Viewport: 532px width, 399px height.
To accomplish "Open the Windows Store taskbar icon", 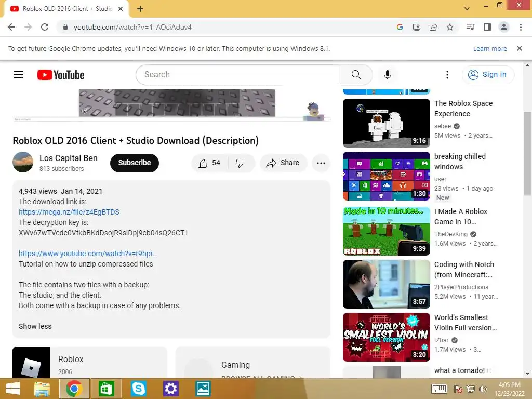I will pyautogui.click(x=106, y=389).
